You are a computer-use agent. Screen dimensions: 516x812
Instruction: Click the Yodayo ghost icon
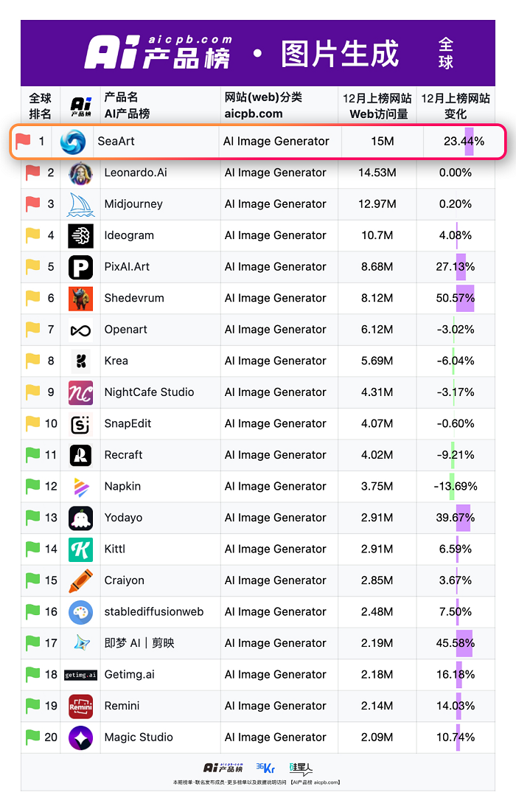click(80, 518)
